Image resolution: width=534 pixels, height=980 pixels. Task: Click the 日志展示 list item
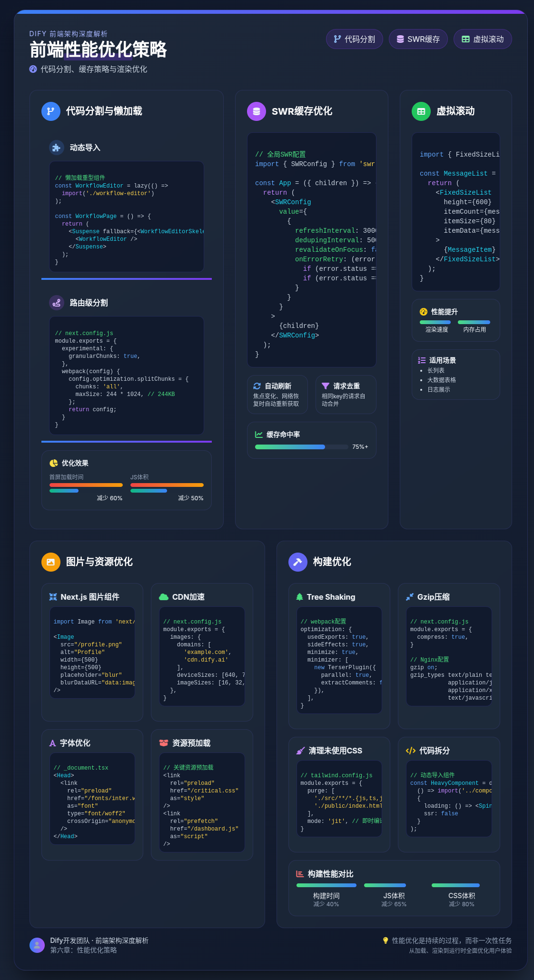point(439,389)
